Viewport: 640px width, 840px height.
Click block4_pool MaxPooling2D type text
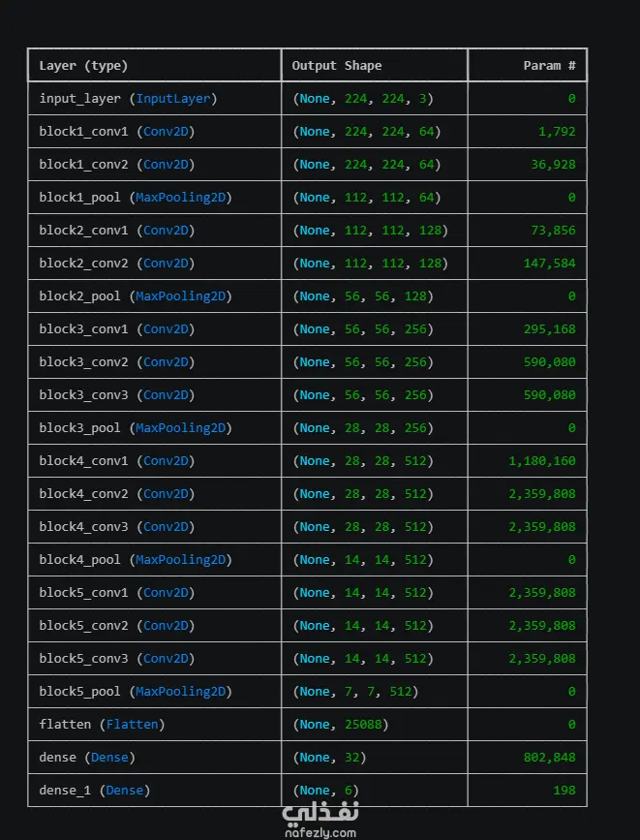pos(180,559)
